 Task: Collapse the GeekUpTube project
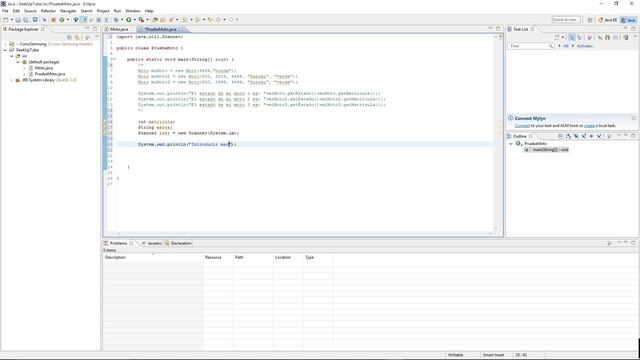[5, 50]
